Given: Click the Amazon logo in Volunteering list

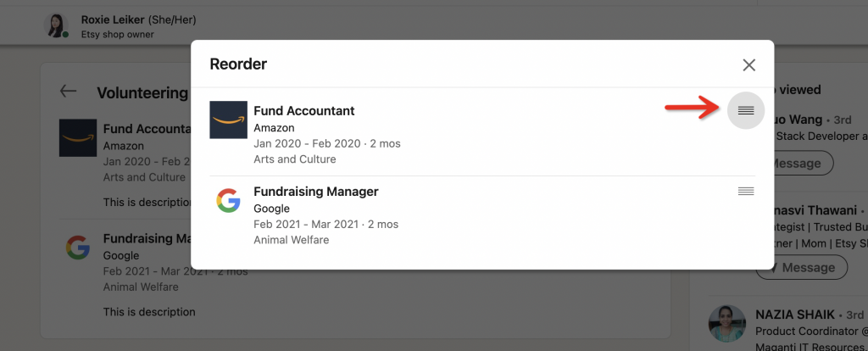Looking at the screenshot, I should [x=77, y=137].
